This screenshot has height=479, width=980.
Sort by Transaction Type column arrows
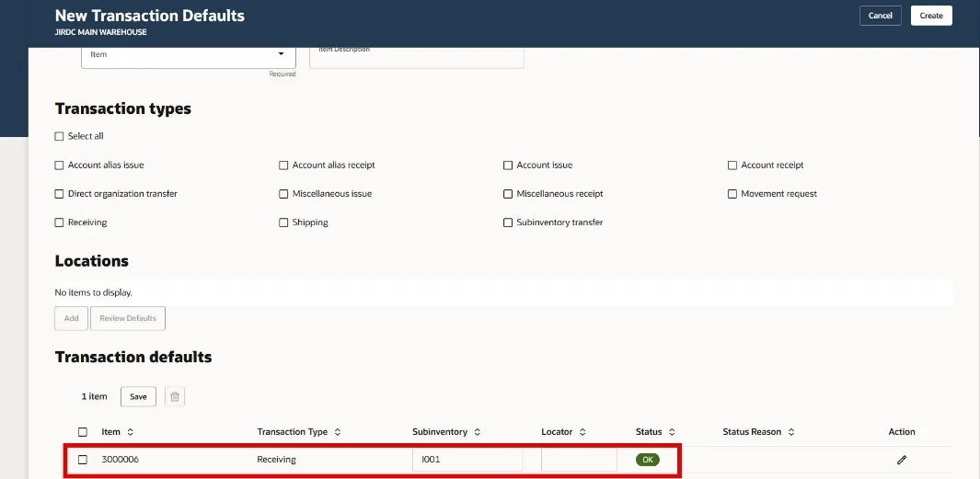[338, 431]
